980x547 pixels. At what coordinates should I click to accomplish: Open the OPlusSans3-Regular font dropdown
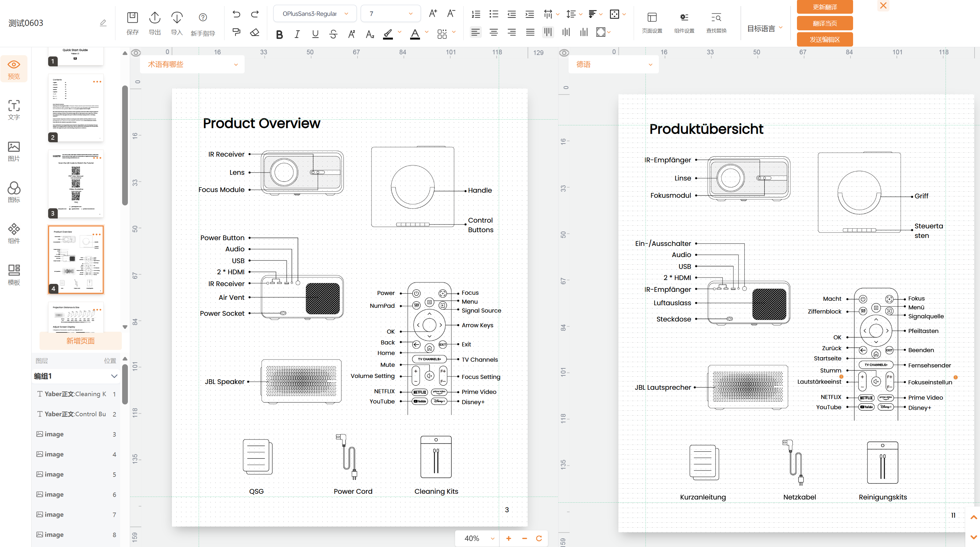pyautogui.click(x=315, y=14)
